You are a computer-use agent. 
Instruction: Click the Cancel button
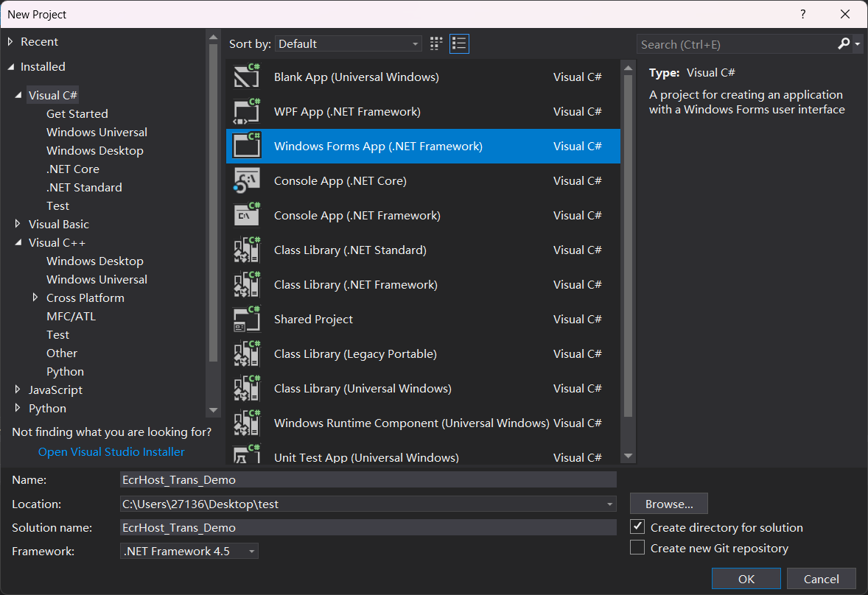(821, 578)
